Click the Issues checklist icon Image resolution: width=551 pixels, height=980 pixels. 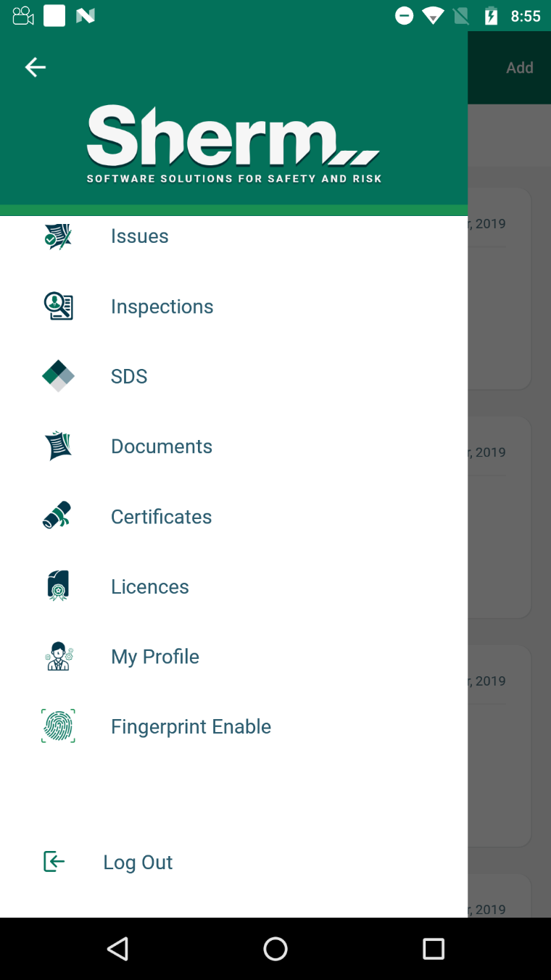coord(58,236)
